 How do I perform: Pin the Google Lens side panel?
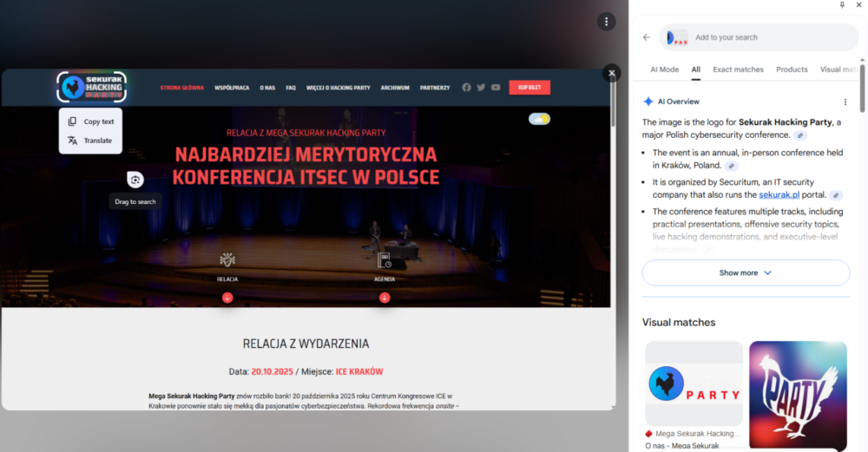tap(842, 5)
